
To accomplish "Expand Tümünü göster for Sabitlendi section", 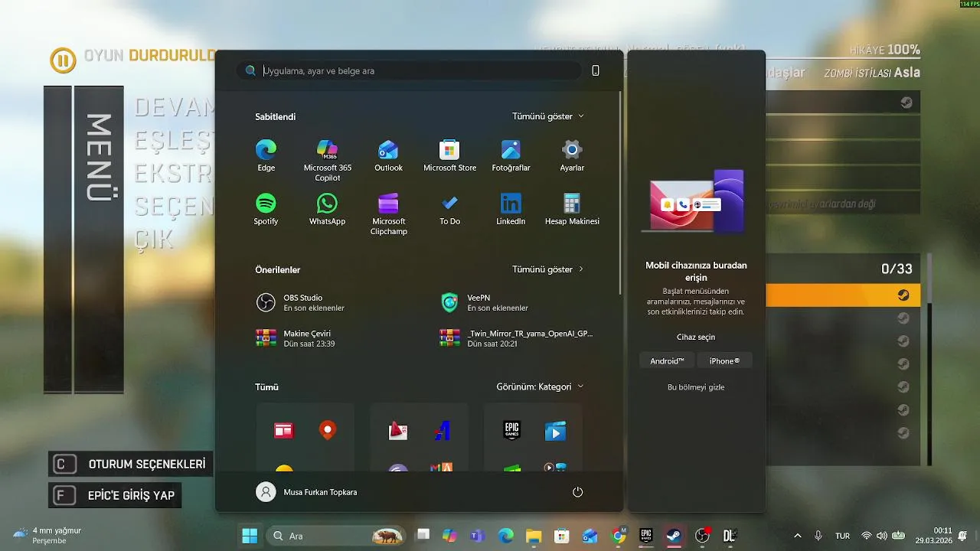I will pos(548,116).
